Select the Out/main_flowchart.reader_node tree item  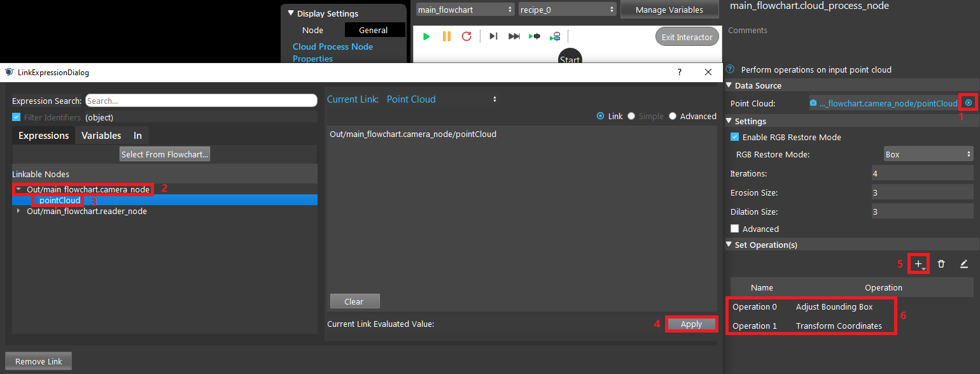(x=87, y=211)
